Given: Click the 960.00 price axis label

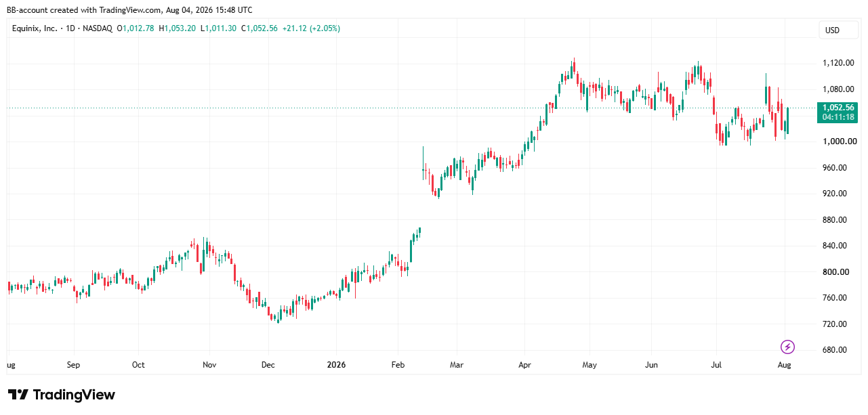Looking at the screenshot, I should click(x=834, y=168).
